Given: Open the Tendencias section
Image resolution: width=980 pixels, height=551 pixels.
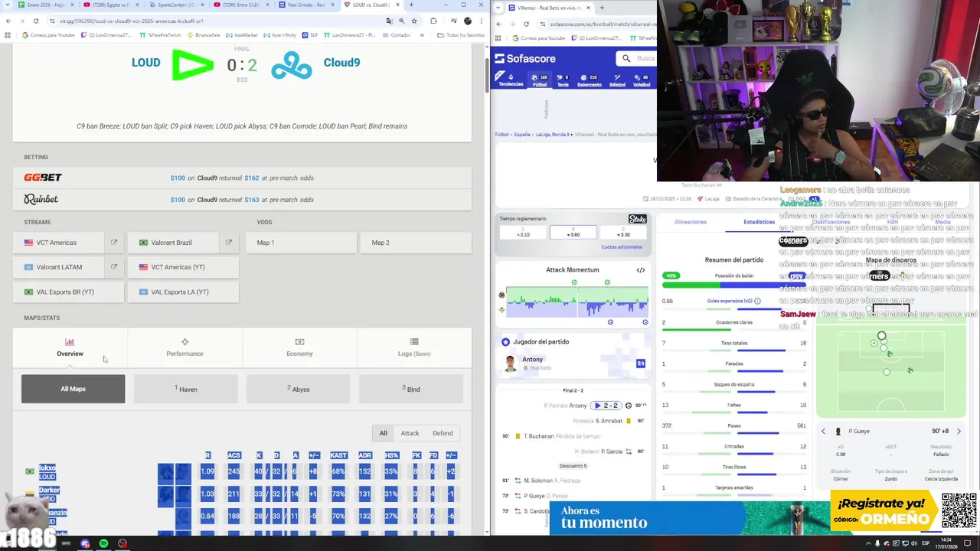Looking at the screenshot, I should 511,80.
